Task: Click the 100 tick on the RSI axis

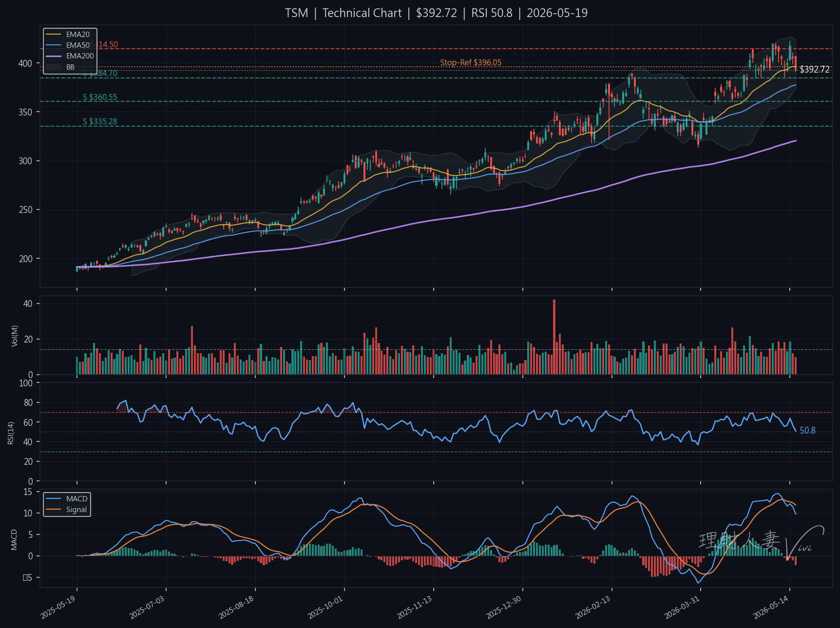Action: tap(26, 383)
